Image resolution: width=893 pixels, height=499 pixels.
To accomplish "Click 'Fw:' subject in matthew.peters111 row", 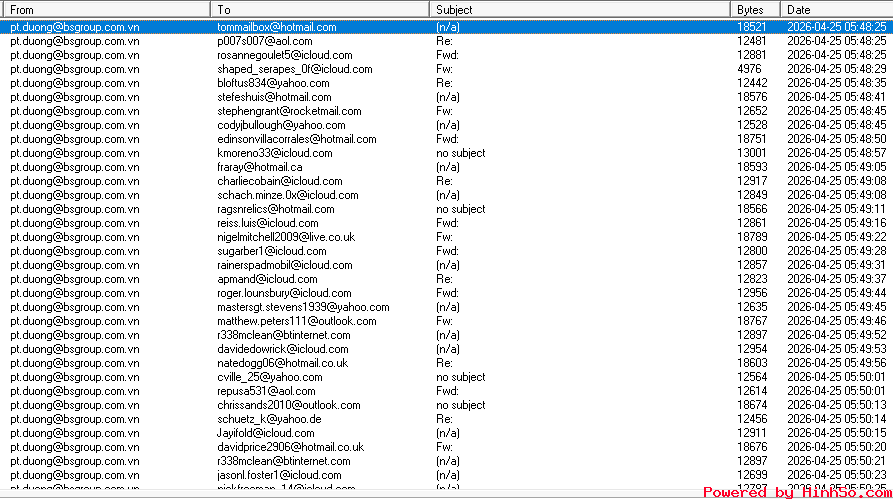I will pos(444,321).
